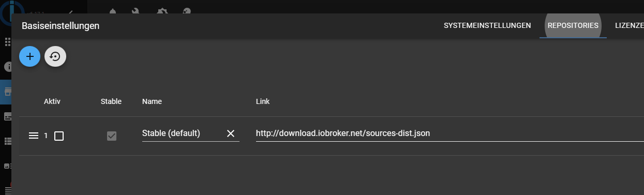Click the sources-dist.json link field
Screen dimensions: 644x195
(x=450, y=133)
